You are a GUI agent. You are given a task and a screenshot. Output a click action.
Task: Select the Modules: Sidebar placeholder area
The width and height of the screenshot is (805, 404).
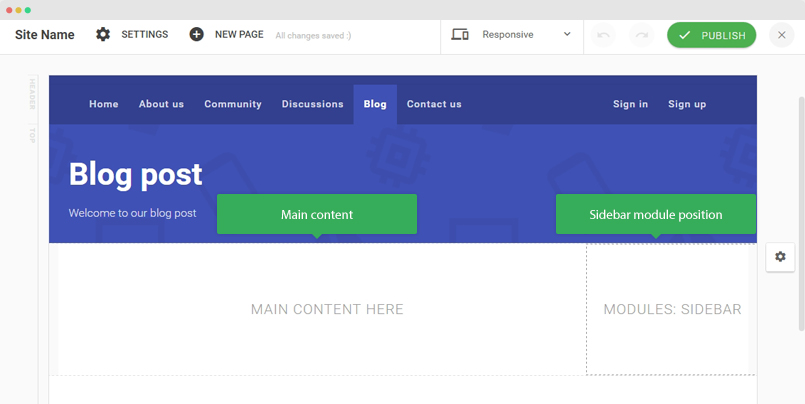(x=671, y=310)
